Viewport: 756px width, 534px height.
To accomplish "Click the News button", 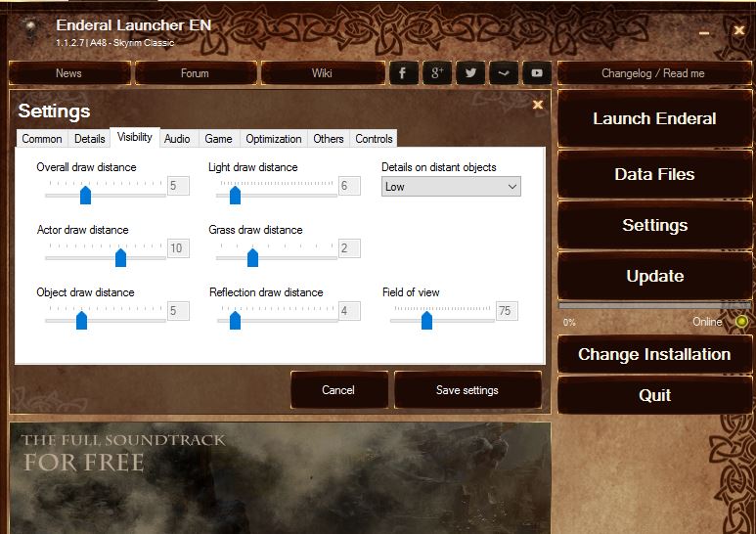I will tap(68, 73).
